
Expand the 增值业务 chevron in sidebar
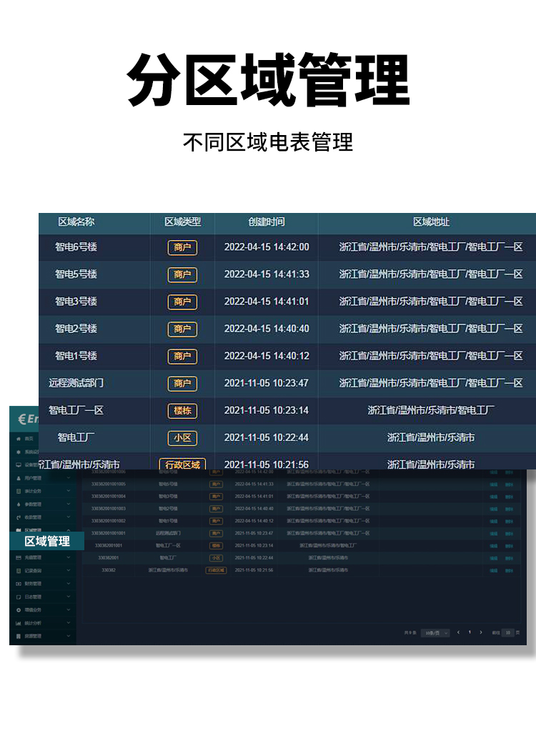pyautogui.click(x=69, y=610)
